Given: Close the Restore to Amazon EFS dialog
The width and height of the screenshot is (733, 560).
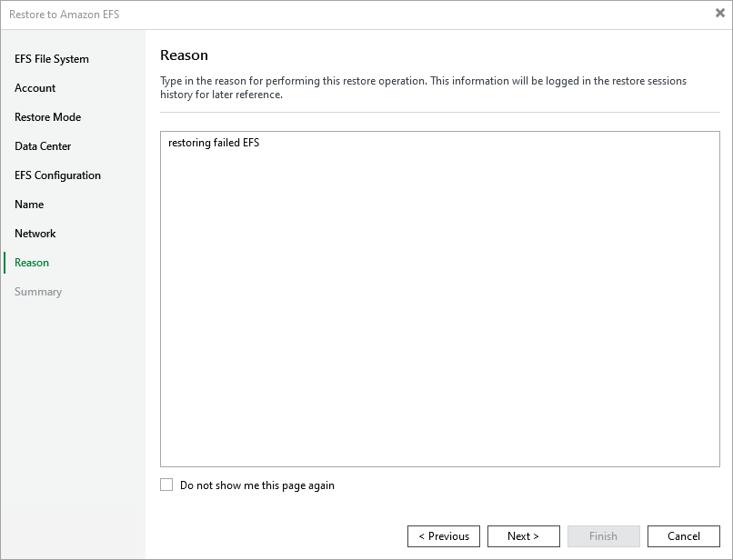Looking at the screenshot, I should click(720, 14).
